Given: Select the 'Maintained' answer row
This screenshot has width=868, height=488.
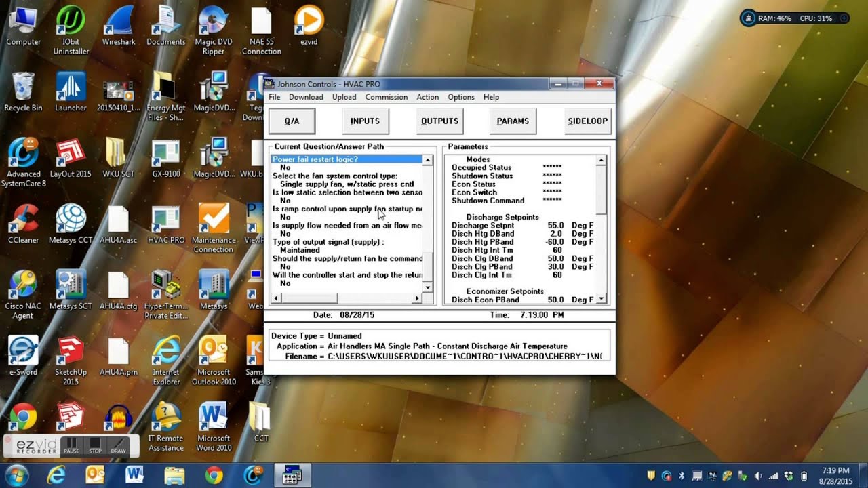Looking at the screenshot, I should coord(300,250).
